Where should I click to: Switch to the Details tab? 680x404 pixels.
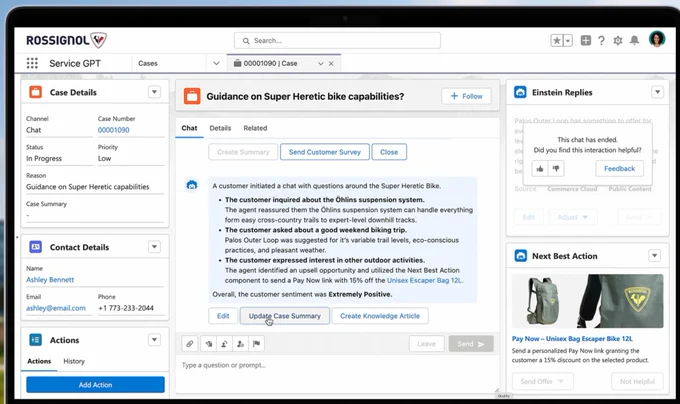[220, 128]
